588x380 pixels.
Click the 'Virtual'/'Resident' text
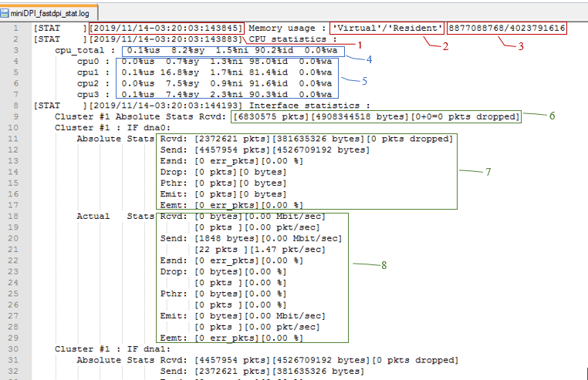(387, 28)
